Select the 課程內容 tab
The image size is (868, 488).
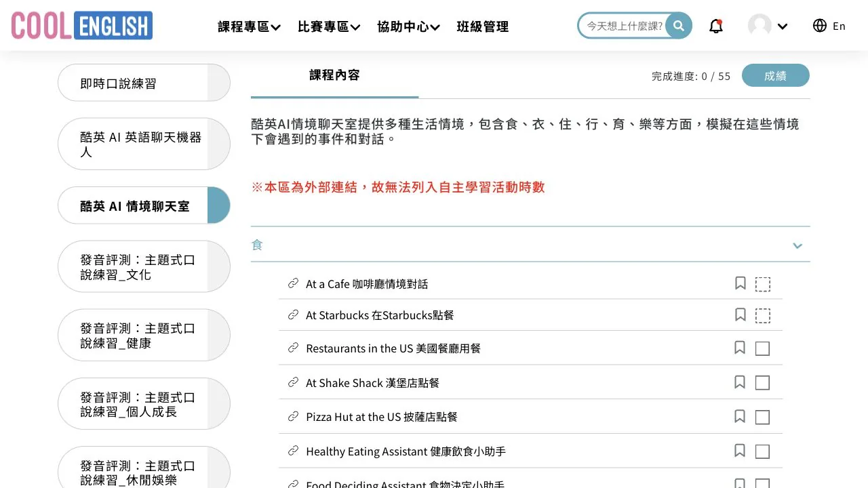click(x=334, y=75)
